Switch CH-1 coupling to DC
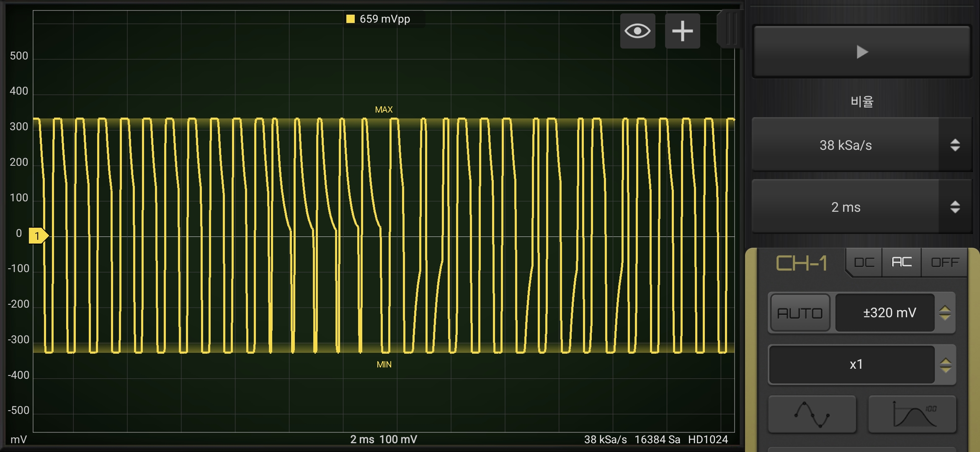This screenshot has width=980, height=452. (864, 262)
